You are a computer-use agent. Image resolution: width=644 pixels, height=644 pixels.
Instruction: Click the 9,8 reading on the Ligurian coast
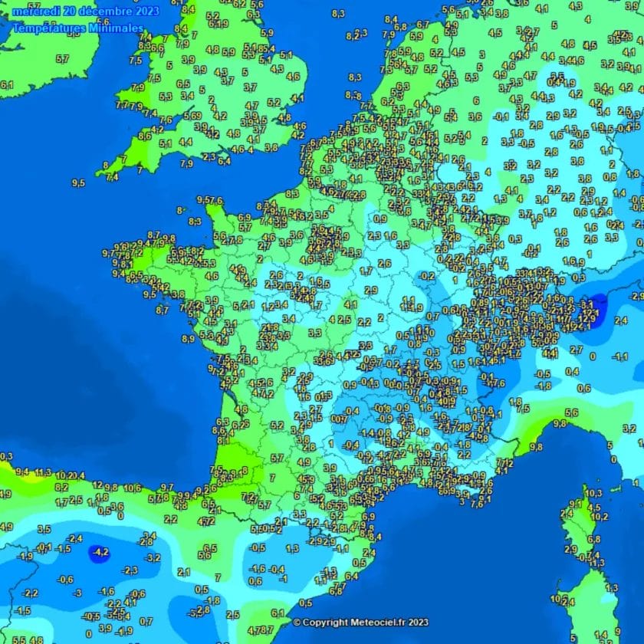click(560, 424)
